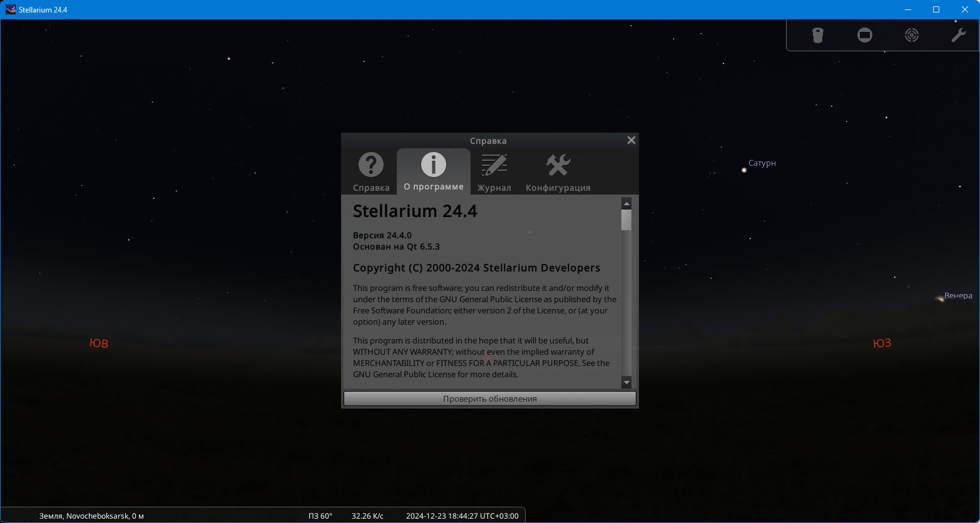Toggle the image sensor frame icon
980x523 pixels.
pyautogui.click(x=864, y=35)
